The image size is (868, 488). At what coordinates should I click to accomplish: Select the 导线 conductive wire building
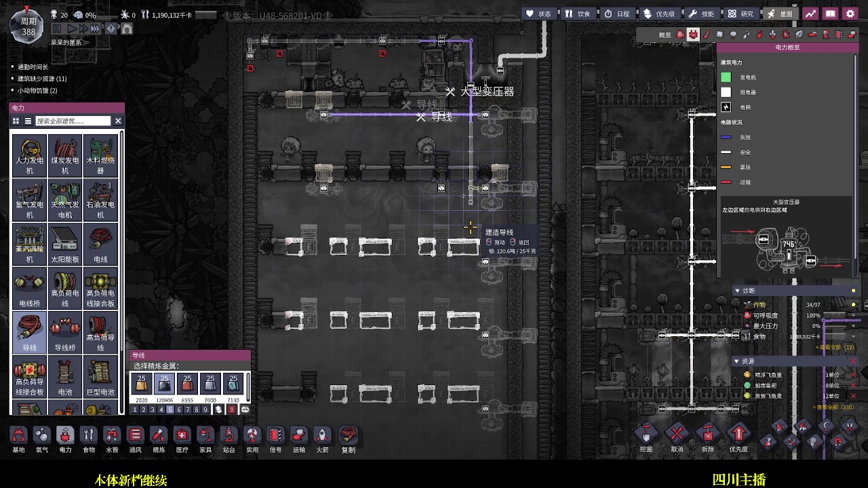point(29,331)
